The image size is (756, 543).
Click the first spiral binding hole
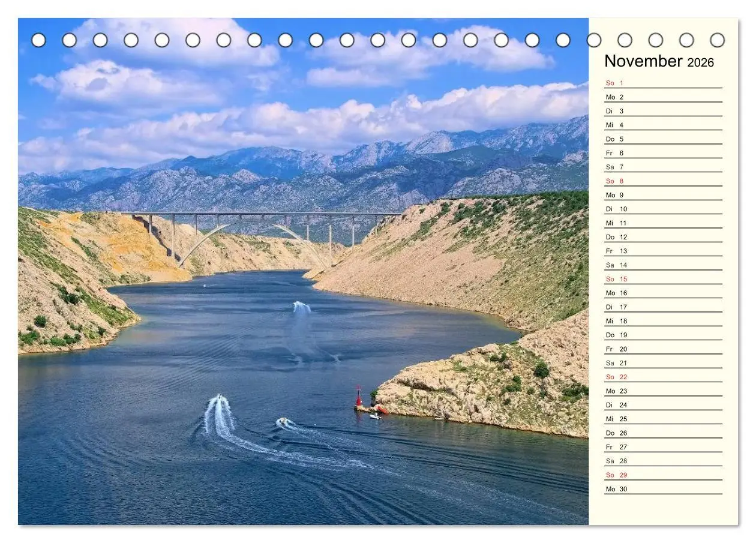[x=38, y=40]
